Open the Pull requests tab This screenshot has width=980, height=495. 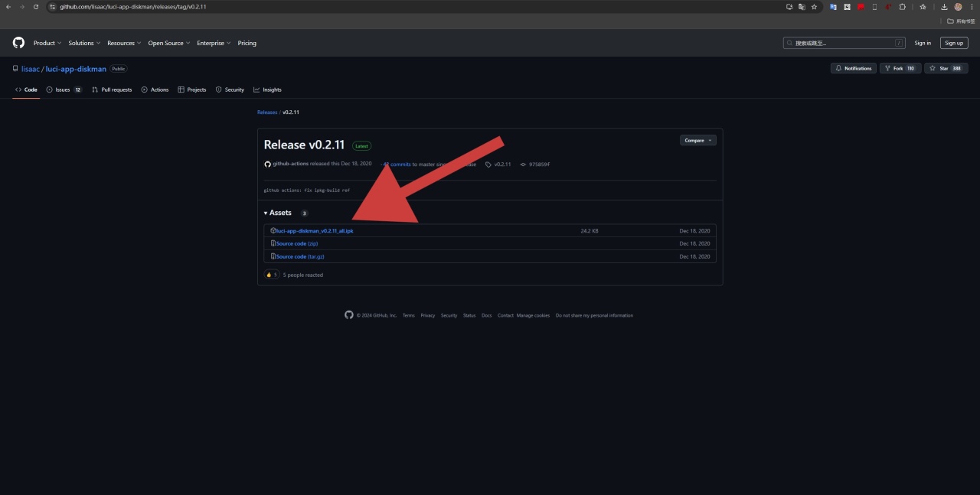[112, 90]
